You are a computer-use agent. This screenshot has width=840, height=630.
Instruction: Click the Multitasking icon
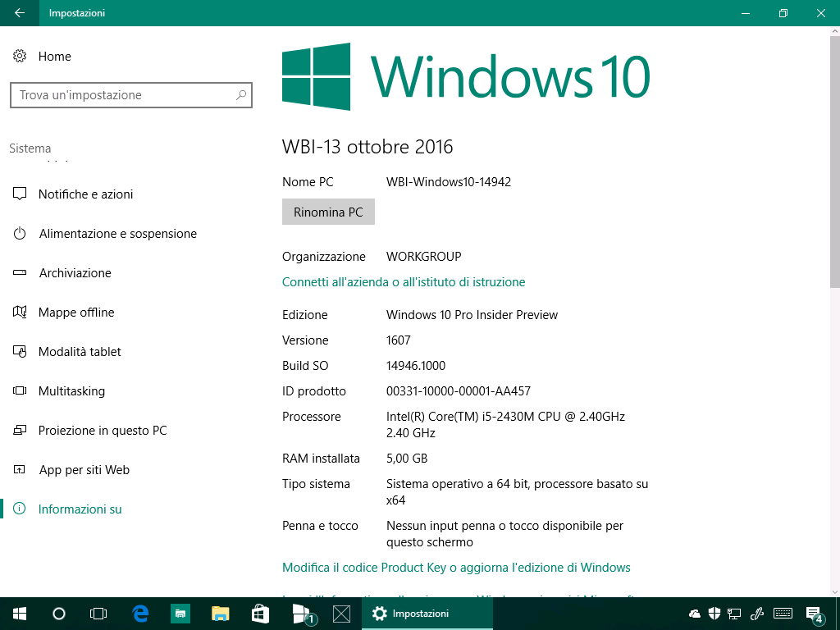(20, 391)
